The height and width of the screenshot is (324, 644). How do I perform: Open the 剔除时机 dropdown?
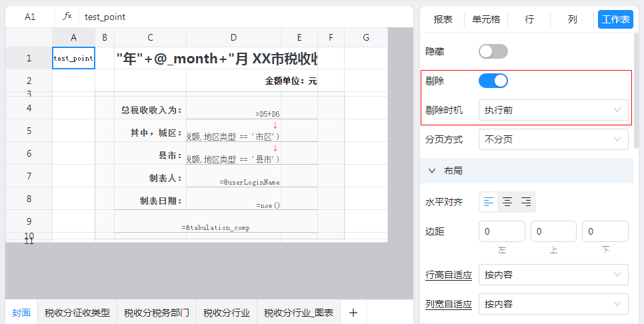(x=553, y=110)
